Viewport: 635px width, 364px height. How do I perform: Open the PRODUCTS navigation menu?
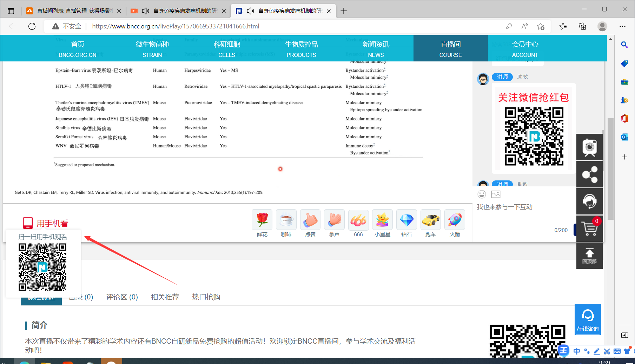click(301, 48)
